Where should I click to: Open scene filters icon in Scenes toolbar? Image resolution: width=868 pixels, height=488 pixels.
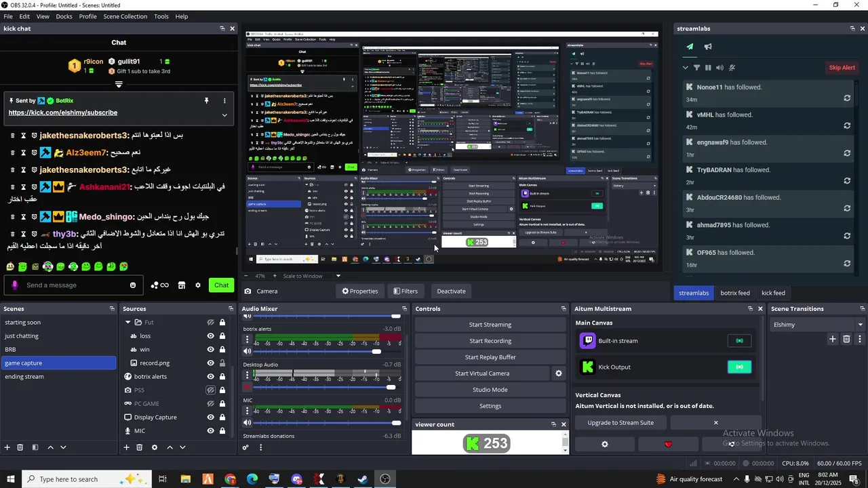[35, 447]
